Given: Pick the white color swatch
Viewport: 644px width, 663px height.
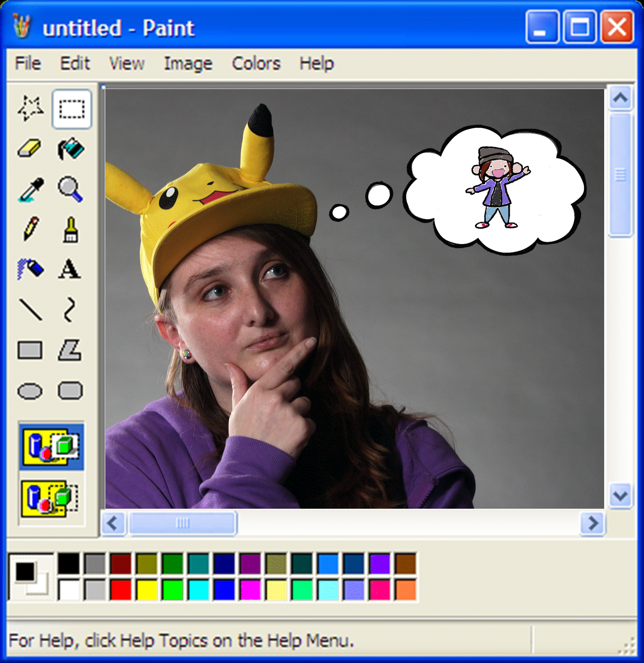Looking at the screenshot, I should click(x=69, y=590).
